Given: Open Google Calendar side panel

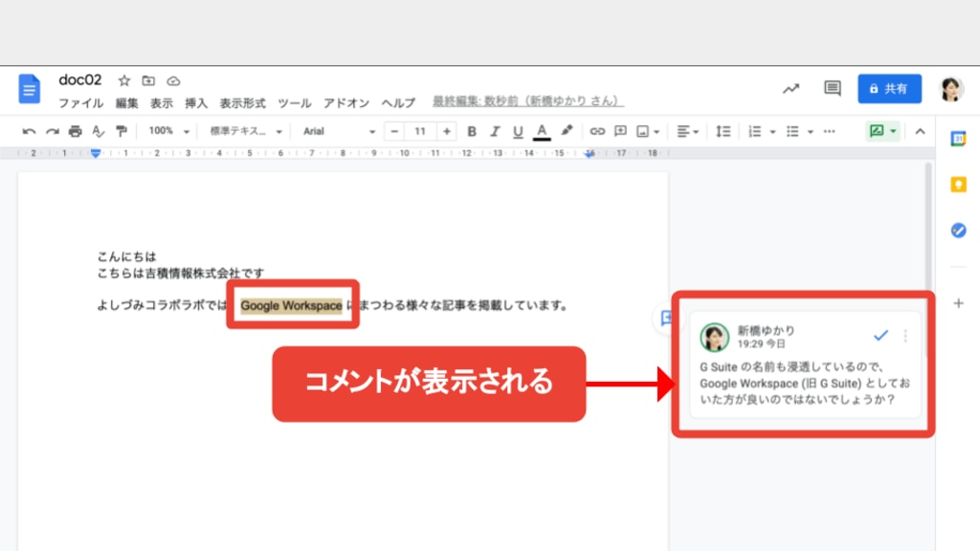Looking at the screenshot, I should pos(958,139).
